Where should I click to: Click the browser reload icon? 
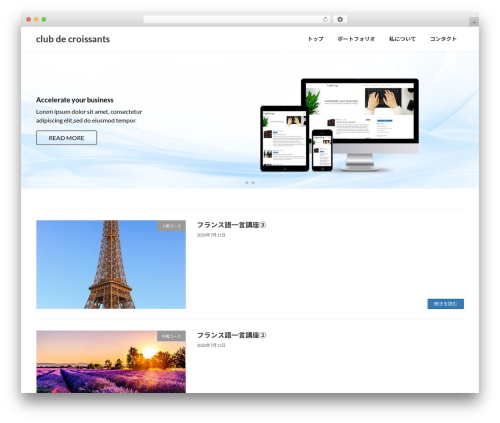point(325,20)
